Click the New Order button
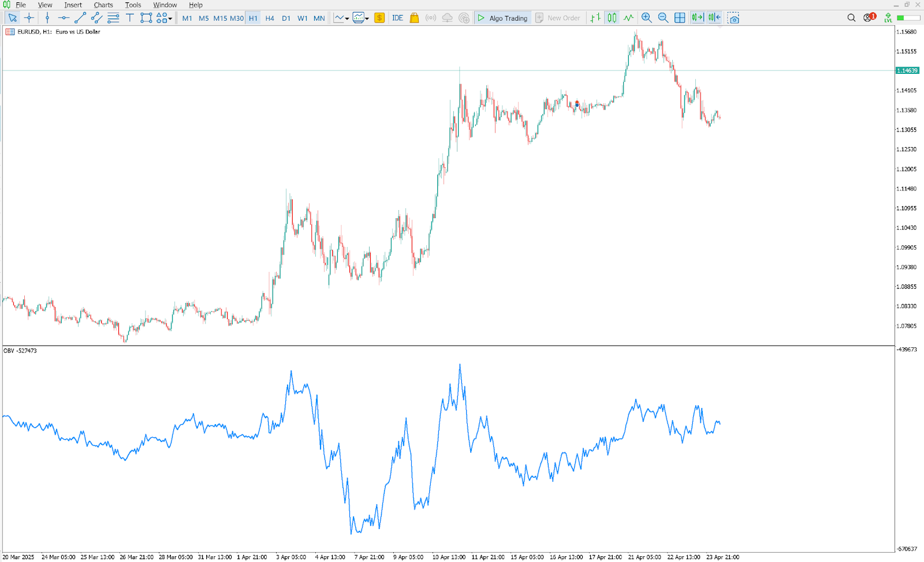The height and width of the screenshot is (562, 924). point(558,18)
